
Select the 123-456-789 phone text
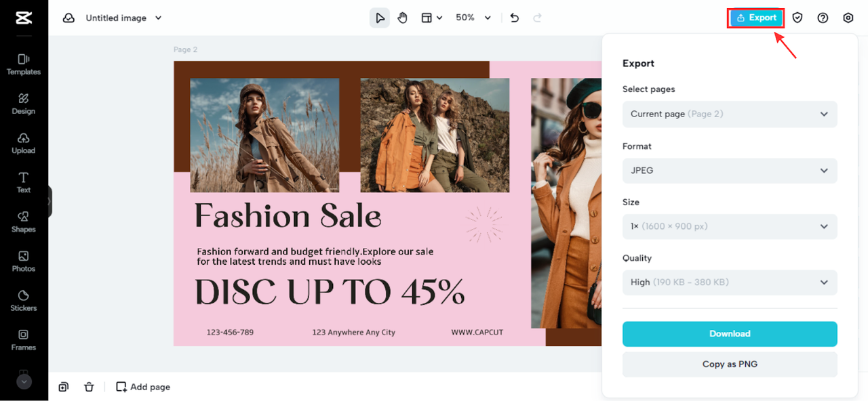pos(230,333)
